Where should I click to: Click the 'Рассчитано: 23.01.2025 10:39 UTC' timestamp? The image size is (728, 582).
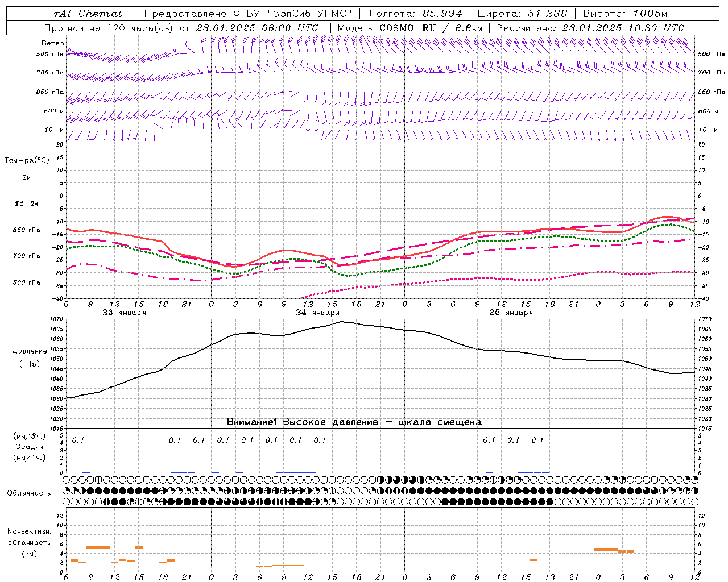590,28
